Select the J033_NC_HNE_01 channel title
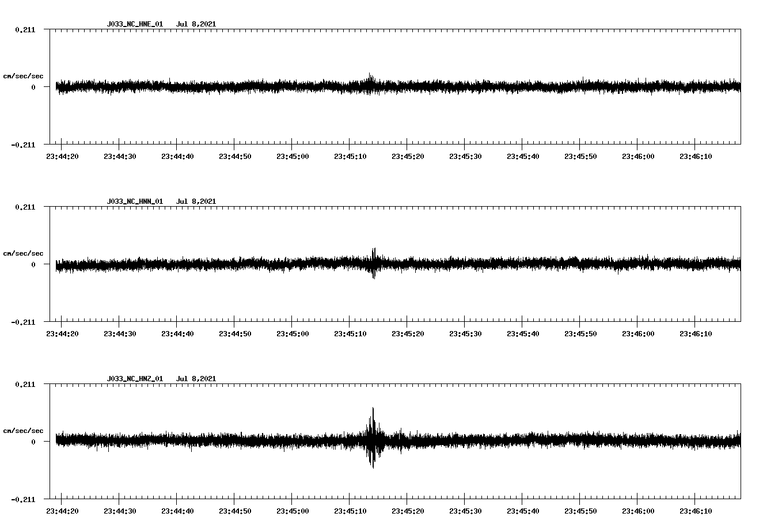 pos(134,25)
